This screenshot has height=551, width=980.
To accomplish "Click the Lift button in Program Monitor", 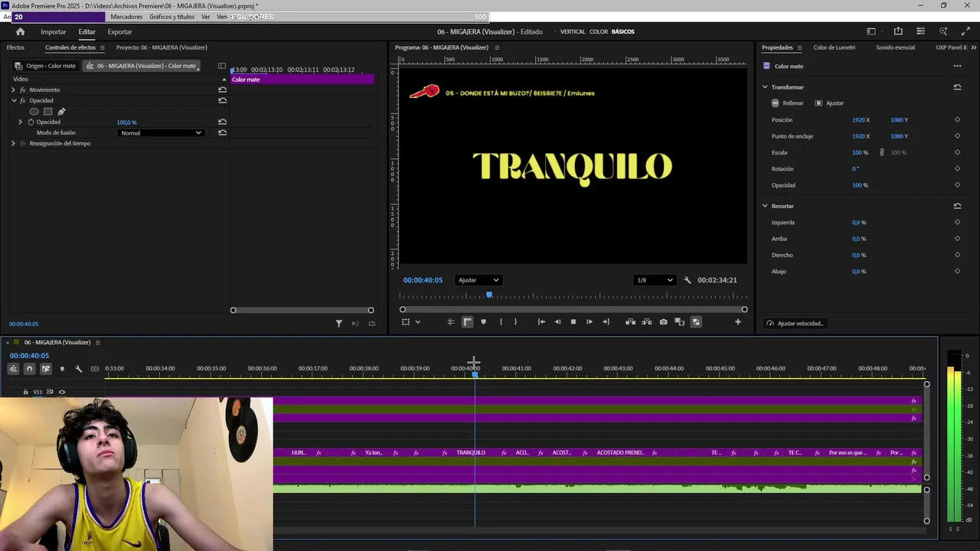I will 630,322.
